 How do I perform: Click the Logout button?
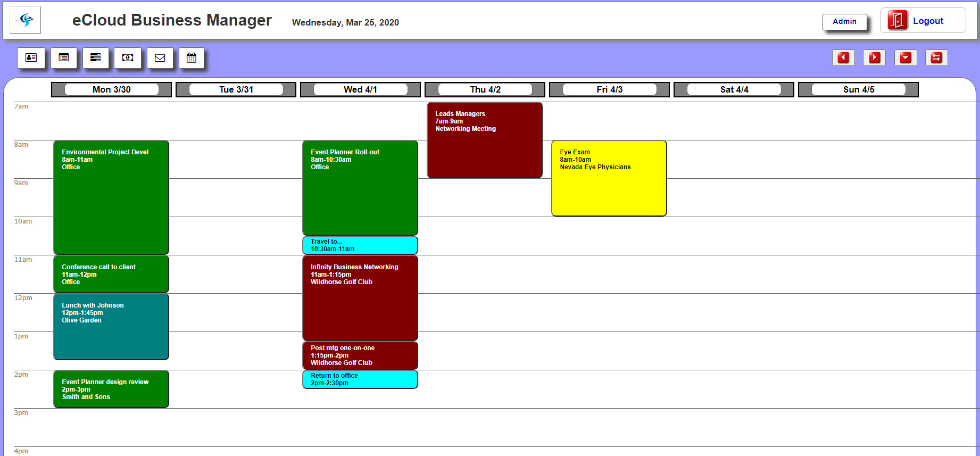click(x=923, y=21)
